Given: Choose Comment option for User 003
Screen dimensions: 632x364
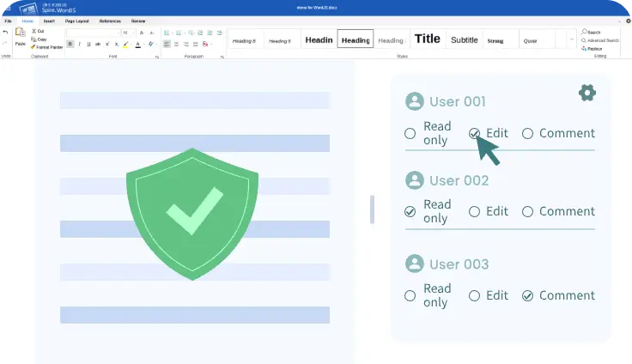Looking at the screenshot, I should coord(527,295).
